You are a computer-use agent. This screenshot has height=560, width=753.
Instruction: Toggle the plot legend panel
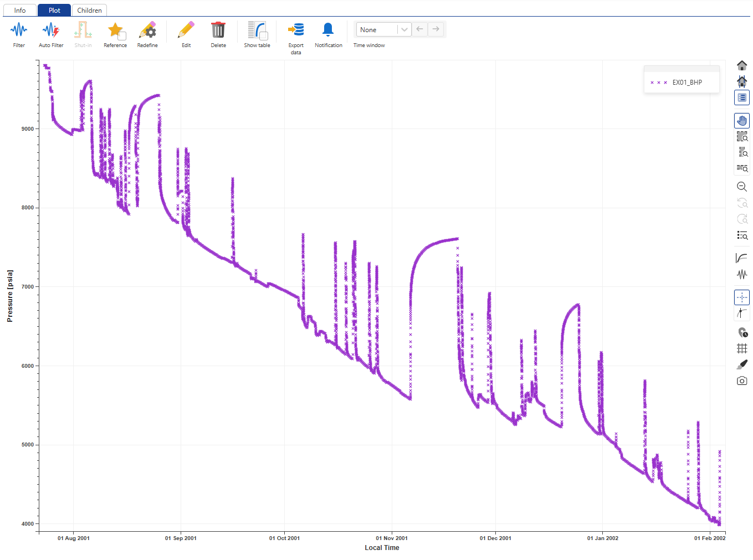[x=742, y=97]
